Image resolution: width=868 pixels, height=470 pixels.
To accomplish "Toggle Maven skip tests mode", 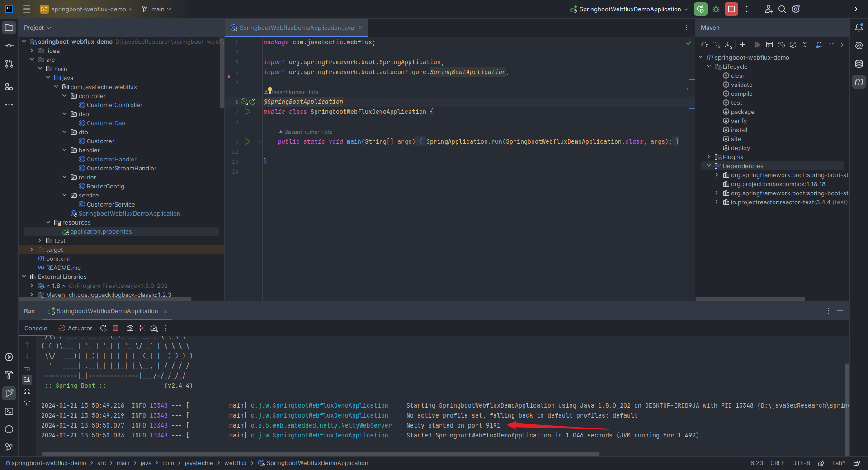I will [x=793, y=45].
